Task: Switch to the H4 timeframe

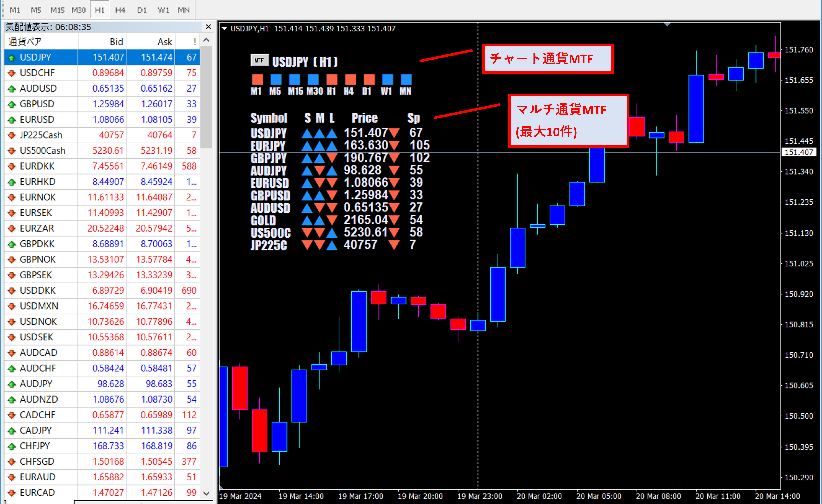Action: tap(120, 10)
